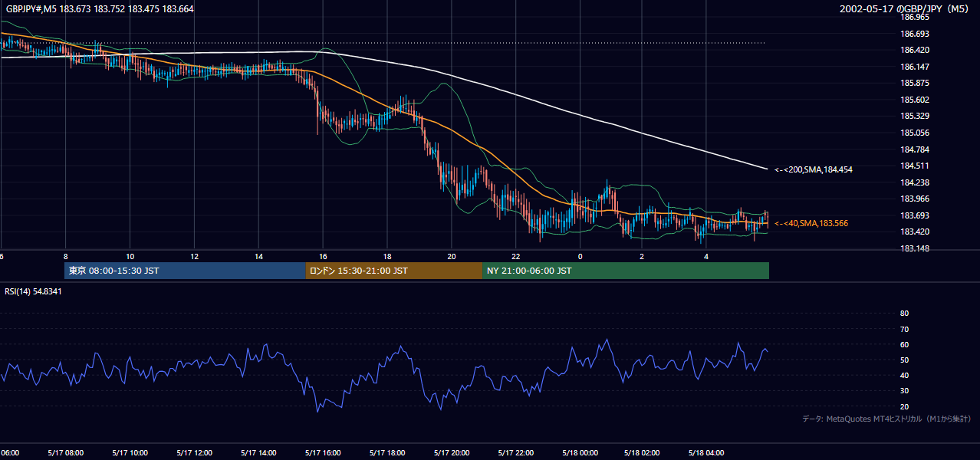Click hour tick 8 under price chart
The image size is (980, 460).
(x=66, y=256)
